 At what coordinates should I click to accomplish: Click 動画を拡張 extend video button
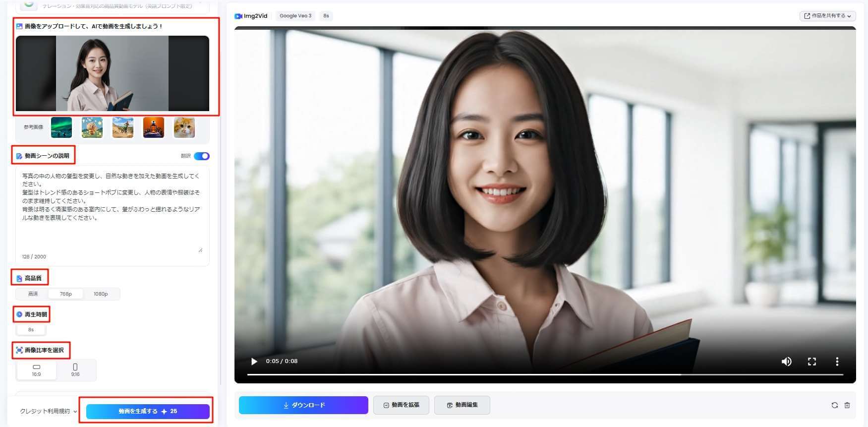click(x=401, y=405)
